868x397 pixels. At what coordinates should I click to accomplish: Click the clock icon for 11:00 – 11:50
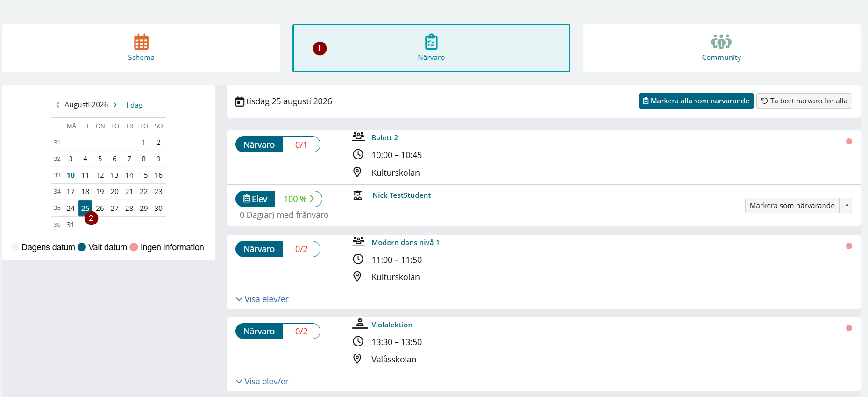click(358, 259)
